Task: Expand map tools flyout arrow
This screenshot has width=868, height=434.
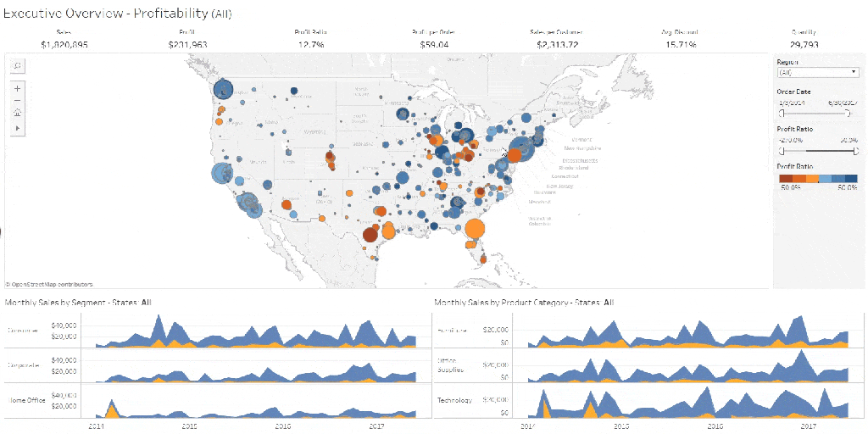Action: tap(18, 127)
